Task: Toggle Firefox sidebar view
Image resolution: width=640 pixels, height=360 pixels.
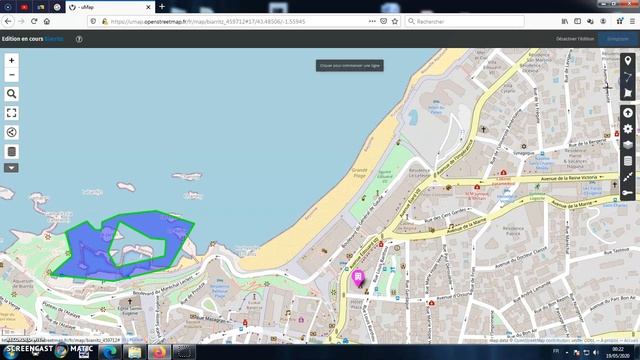Action: coord(577,21)
